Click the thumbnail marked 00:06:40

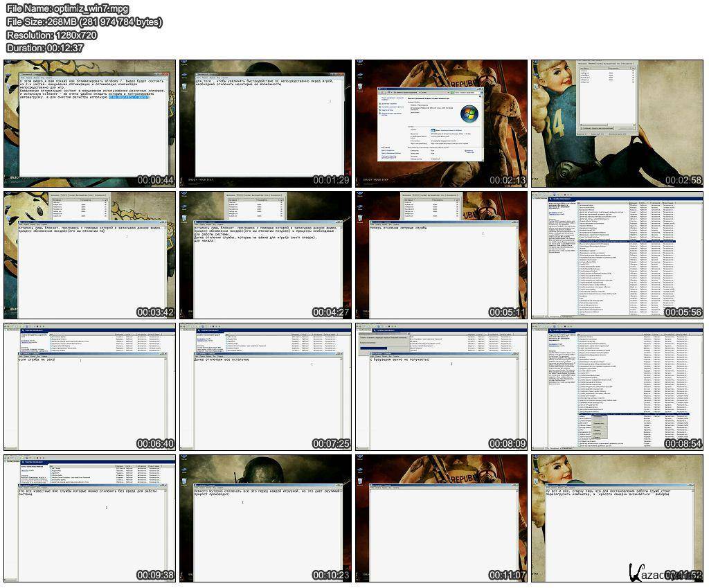point(89,386)
